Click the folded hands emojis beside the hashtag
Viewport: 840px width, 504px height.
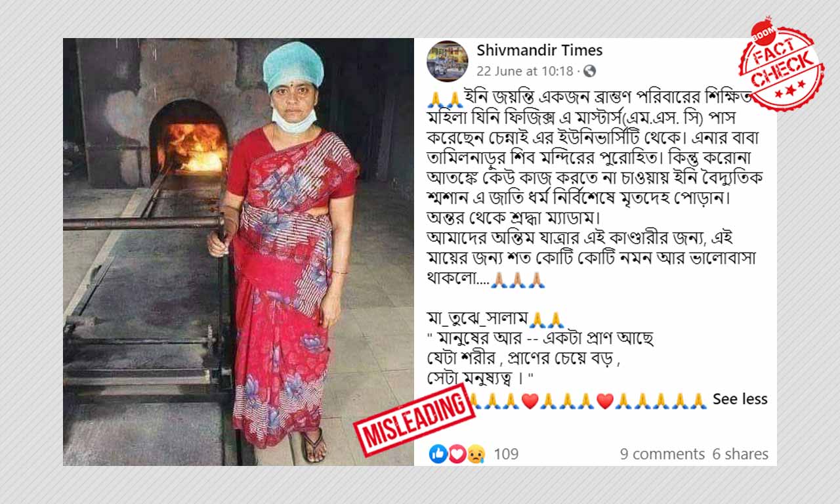click(546, 320)
